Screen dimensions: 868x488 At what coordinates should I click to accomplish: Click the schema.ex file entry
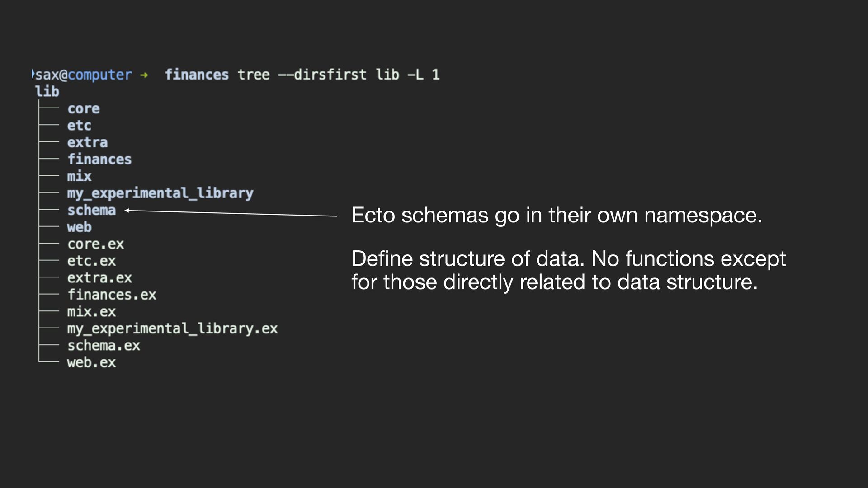coord(104,346)
